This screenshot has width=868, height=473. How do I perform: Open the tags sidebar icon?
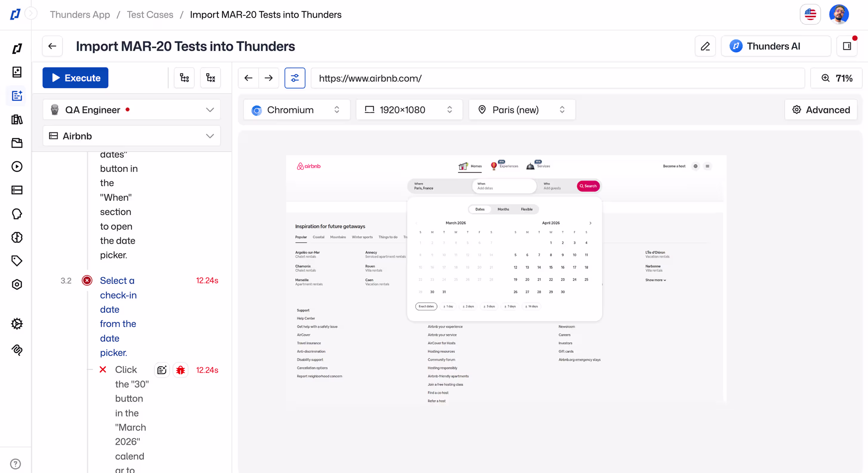17,261
